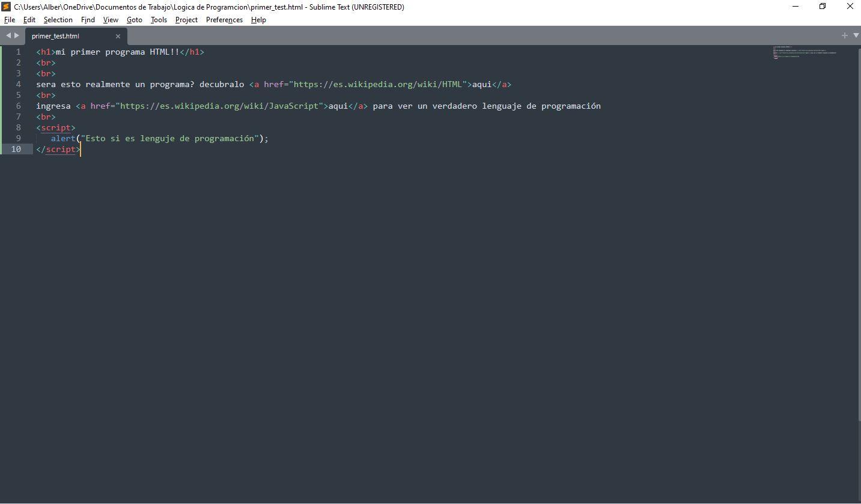Click line number 8 in the gutter

coord(18,127)
